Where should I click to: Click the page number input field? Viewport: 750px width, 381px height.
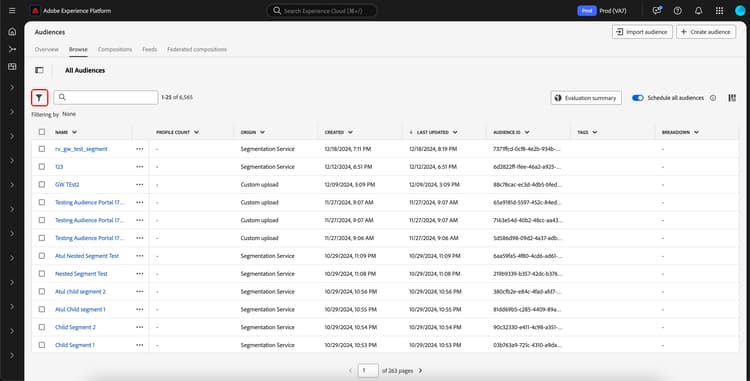(x=368, y=370)
